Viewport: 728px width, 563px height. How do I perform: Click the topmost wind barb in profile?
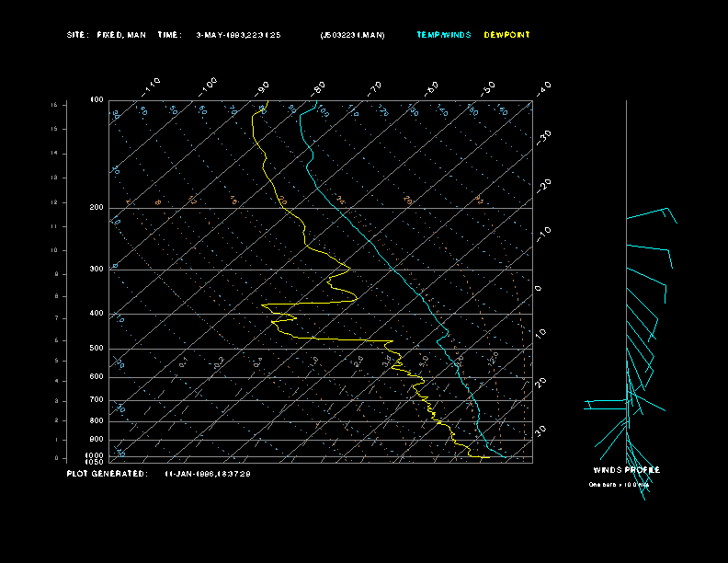651,214
